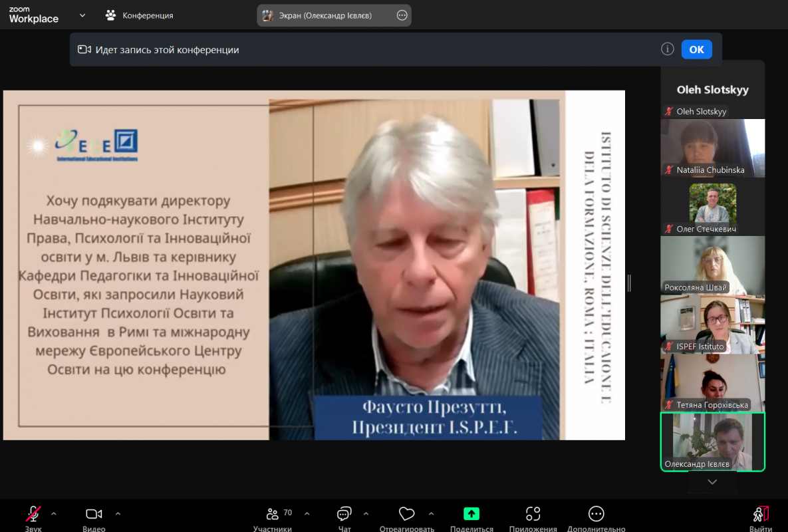Click the Выйти leave meeting icon
The height and width of the screenshot is (532, 788).
(x=760, y=514)
